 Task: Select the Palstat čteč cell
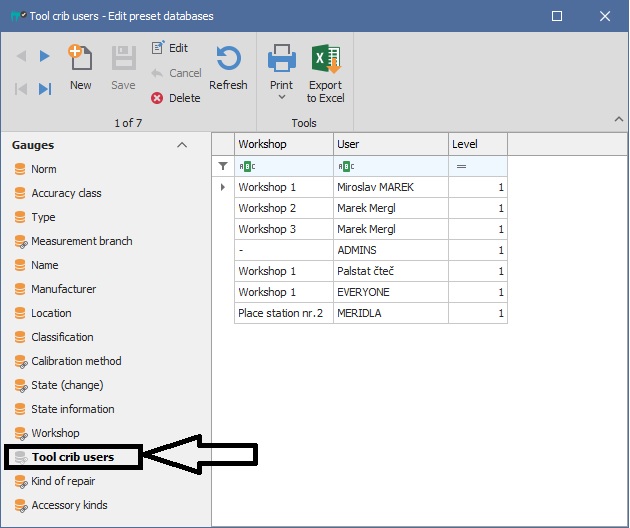click(x=391, y=271)
